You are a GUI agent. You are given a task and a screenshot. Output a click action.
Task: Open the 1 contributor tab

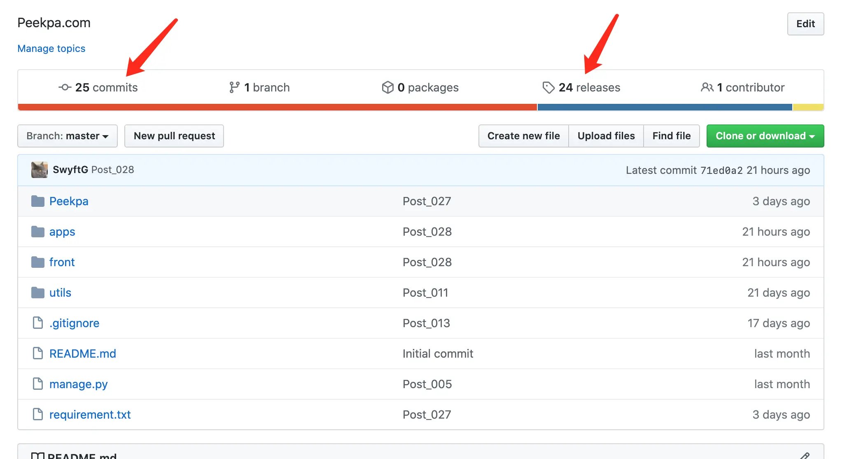750,87
